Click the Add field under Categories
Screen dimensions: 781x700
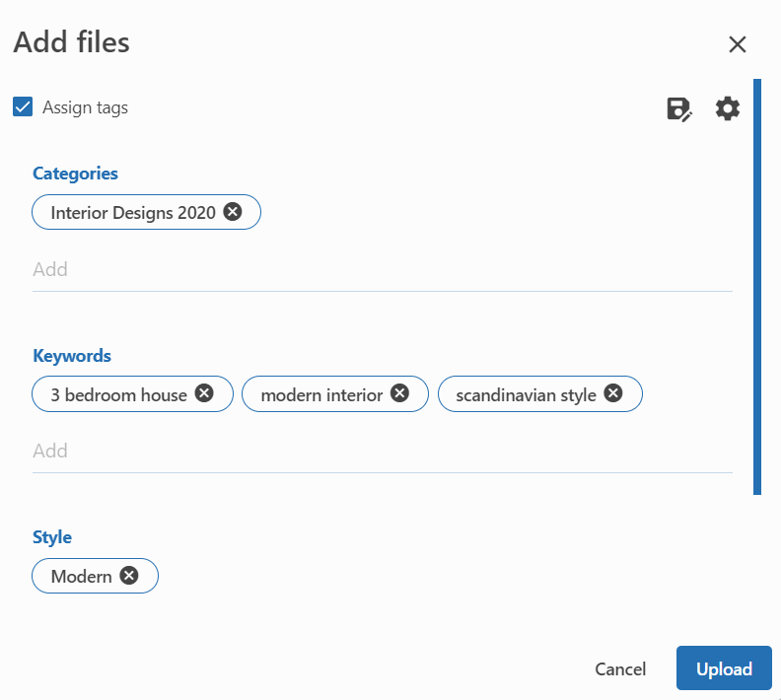pos(382,269)
